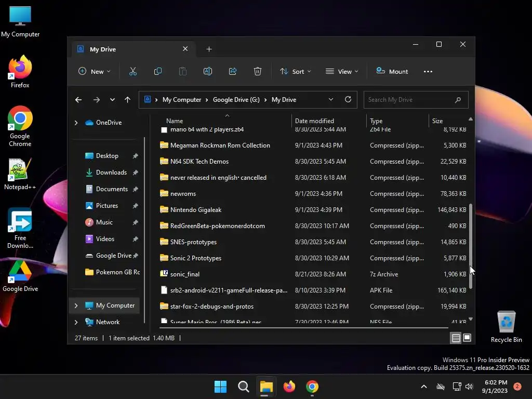Screen dimensions: 532x399
Task: Click My Drive breadcrumb segment
Action: pyautogui.click(x=284, y=100)
